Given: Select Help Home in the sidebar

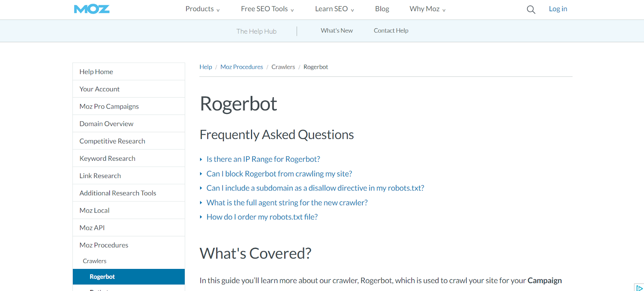Looking at the screenshot, I should 129,72.
